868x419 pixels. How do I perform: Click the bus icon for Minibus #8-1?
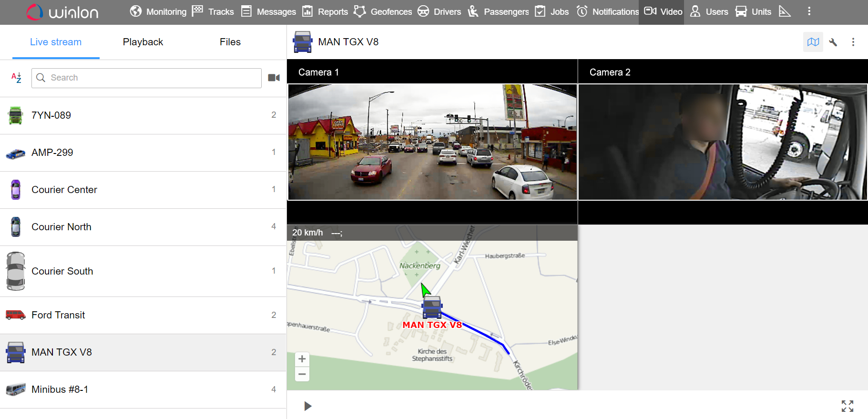click(16, 389)
